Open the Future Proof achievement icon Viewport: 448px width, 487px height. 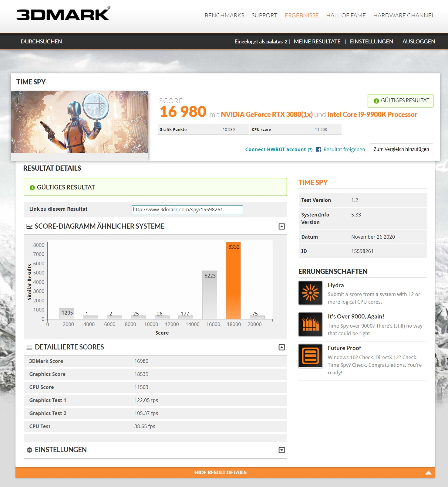point(310,356)
